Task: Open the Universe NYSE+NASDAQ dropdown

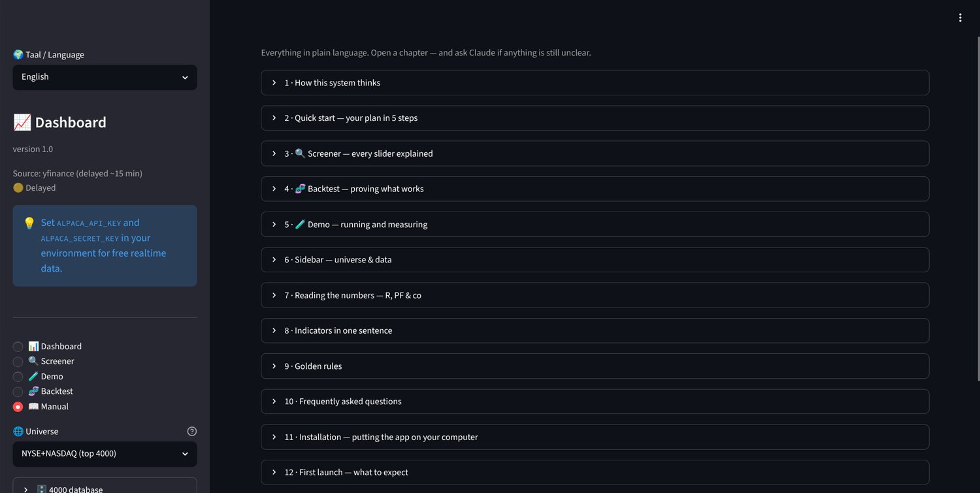Action: click(105, 454)
